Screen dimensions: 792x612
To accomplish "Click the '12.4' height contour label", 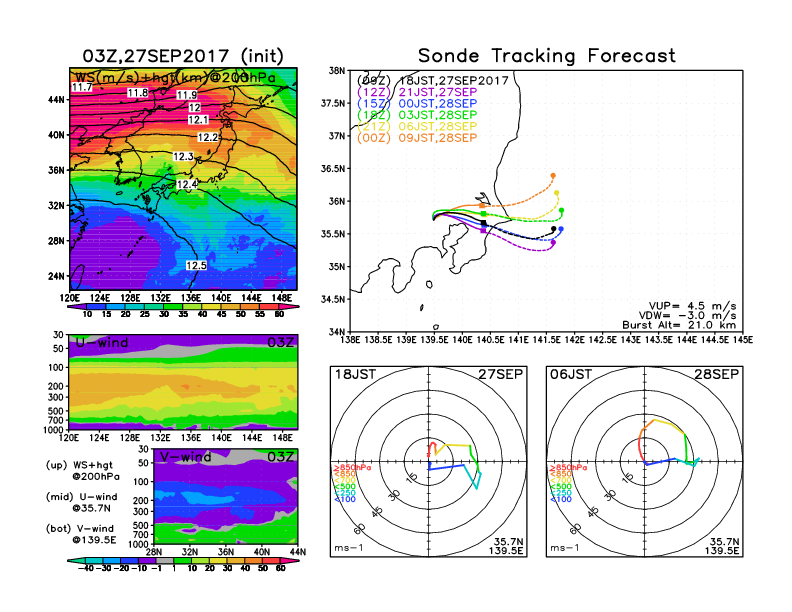I will (x=187, y=184).
